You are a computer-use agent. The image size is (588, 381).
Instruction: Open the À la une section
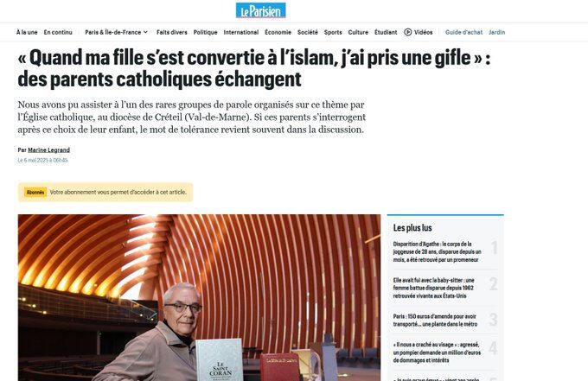click(27, 32)
